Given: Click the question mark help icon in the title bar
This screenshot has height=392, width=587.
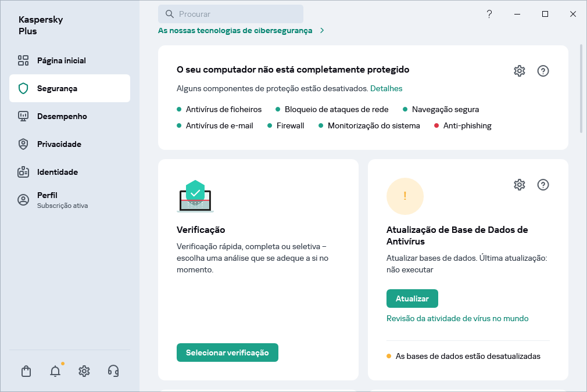Looking at the screenshot, I should coord(489,13).
